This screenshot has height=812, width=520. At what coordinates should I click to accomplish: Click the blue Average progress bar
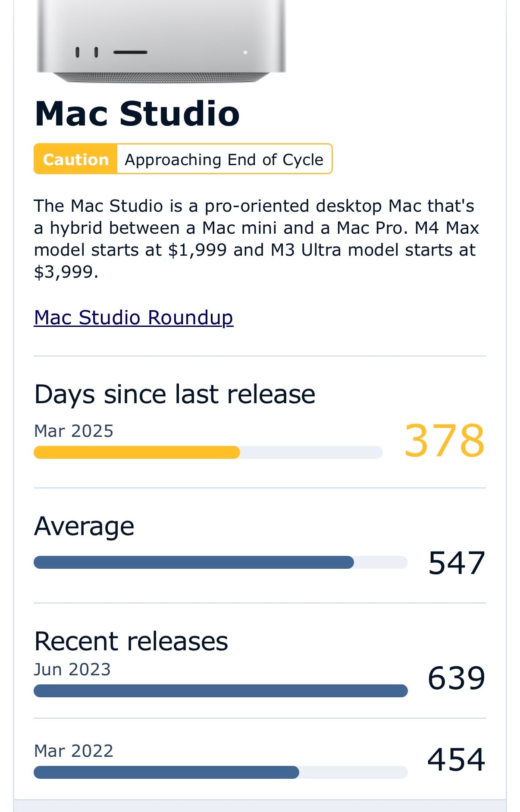coord(220,562)
